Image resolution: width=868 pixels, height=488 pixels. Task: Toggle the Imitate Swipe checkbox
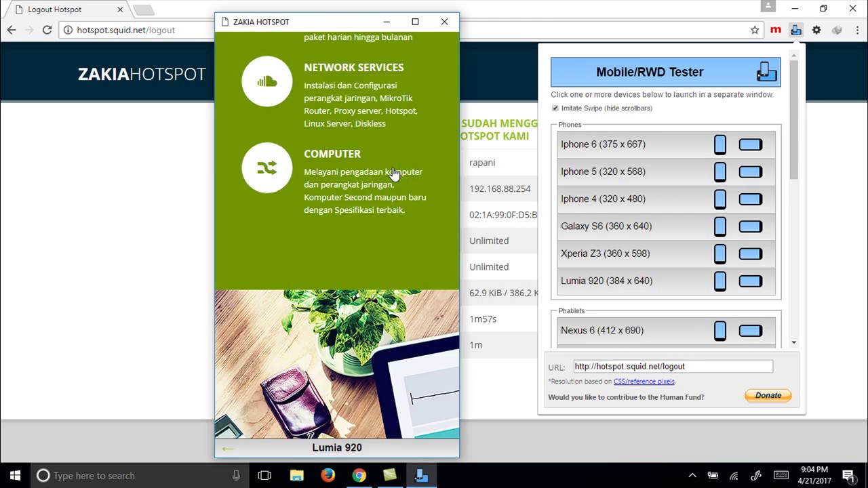click(x=555, y=108)
